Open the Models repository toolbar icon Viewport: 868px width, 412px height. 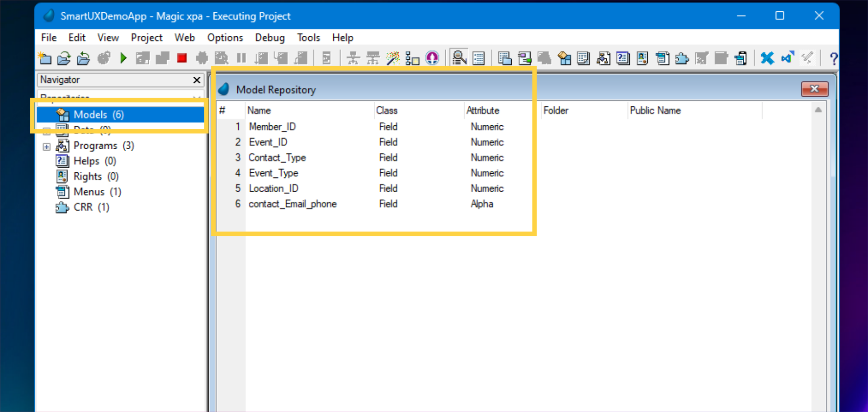tap(564, 58)
